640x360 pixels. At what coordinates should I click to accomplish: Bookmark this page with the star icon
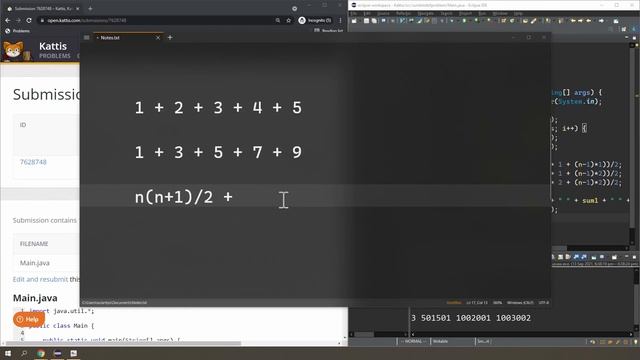click(x=289, y=20)
